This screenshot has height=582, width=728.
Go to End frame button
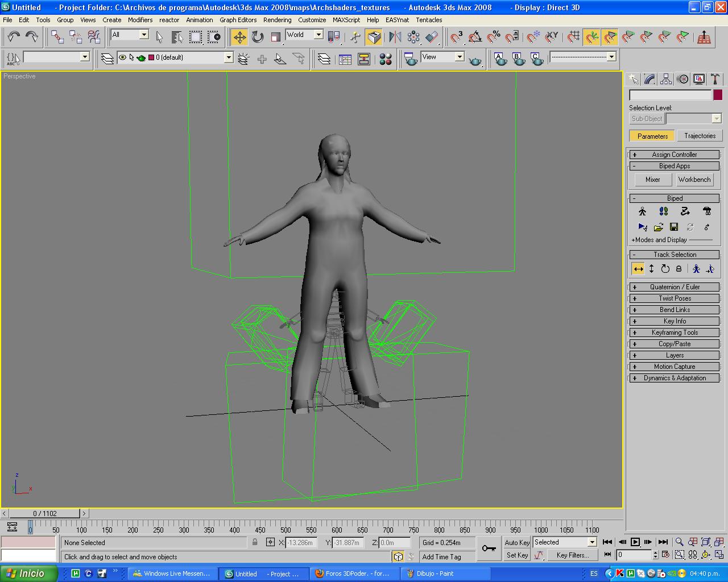663,542
